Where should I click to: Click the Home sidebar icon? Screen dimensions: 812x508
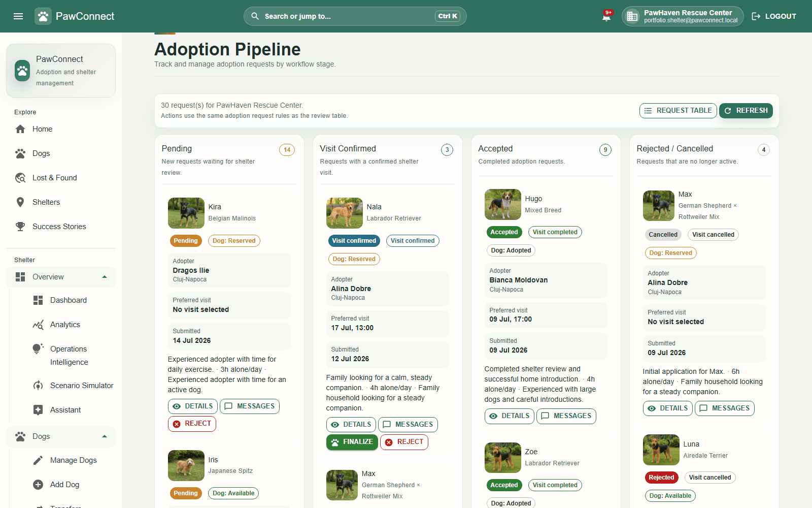pyautogui.click(x=20, y=129)
